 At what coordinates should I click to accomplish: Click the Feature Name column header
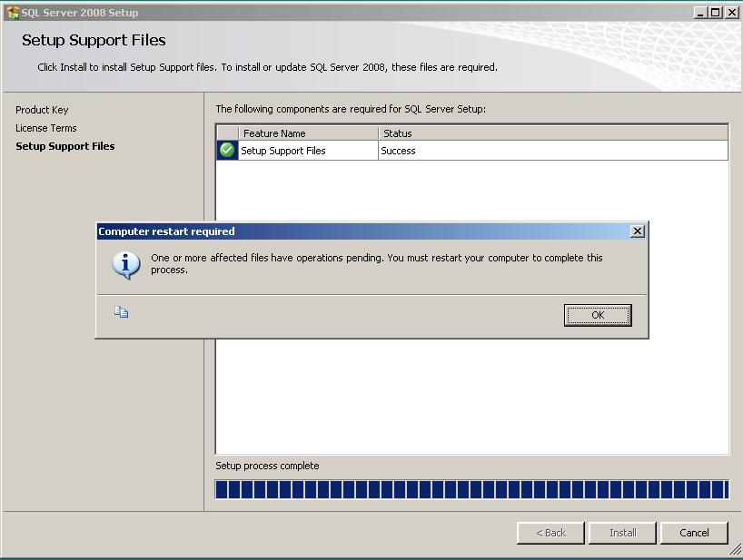coord(308,133)
